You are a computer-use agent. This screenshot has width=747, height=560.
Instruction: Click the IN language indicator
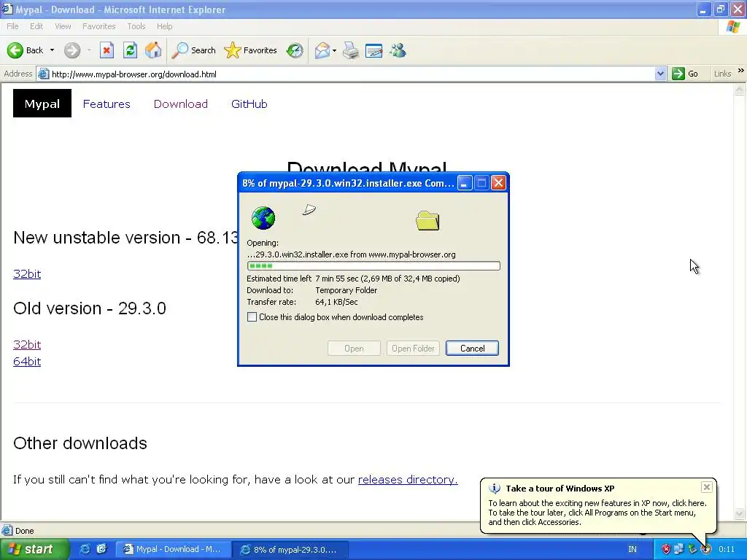point(632,549)
